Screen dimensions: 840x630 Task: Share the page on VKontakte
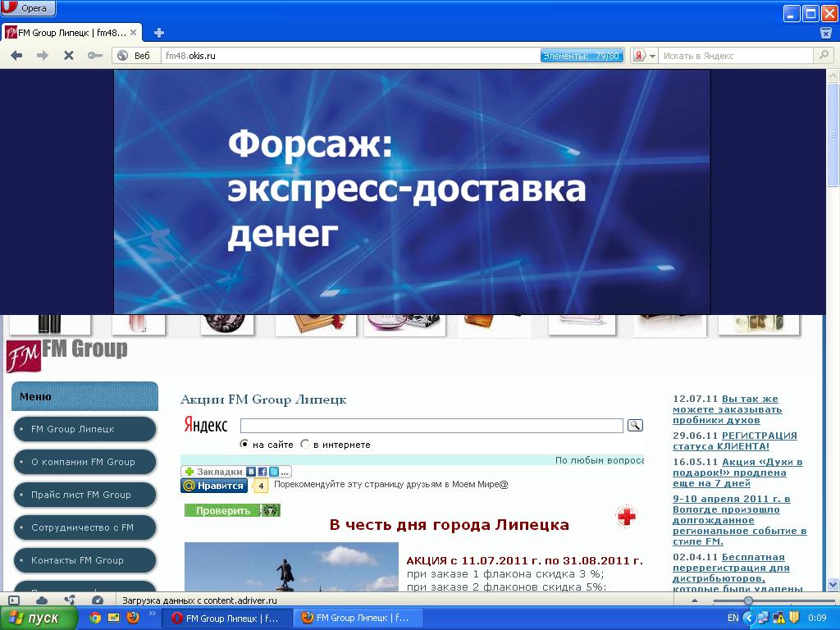pos(251,472)
